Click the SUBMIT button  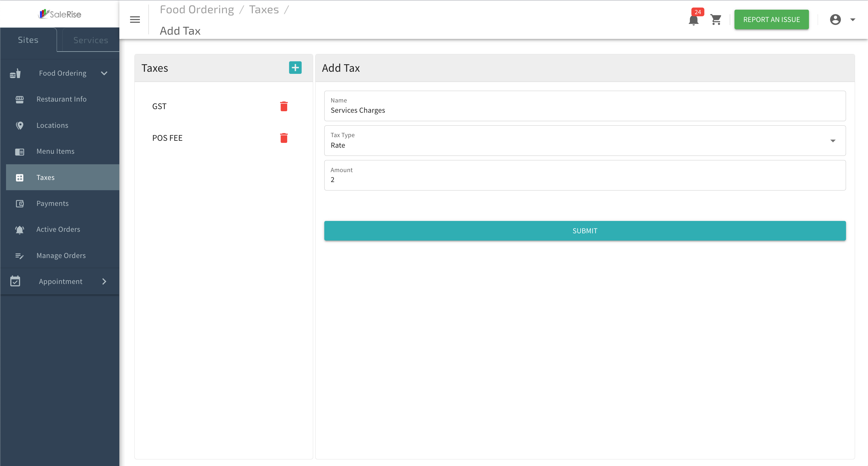(585, 231)
